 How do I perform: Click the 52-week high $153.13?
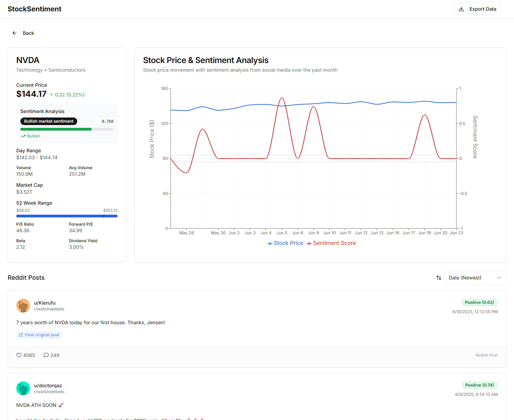point(110,211)
